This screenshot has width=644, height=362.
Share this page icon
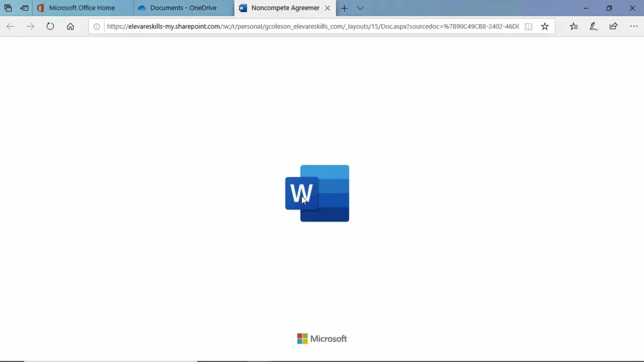click(x=613, y=26)
